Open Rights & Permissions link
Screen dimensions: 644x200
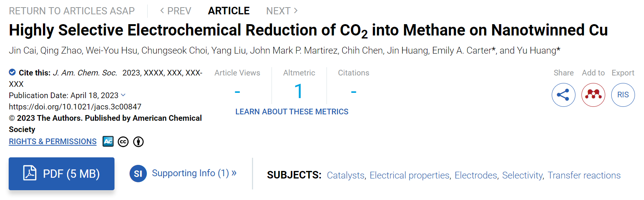53,142
